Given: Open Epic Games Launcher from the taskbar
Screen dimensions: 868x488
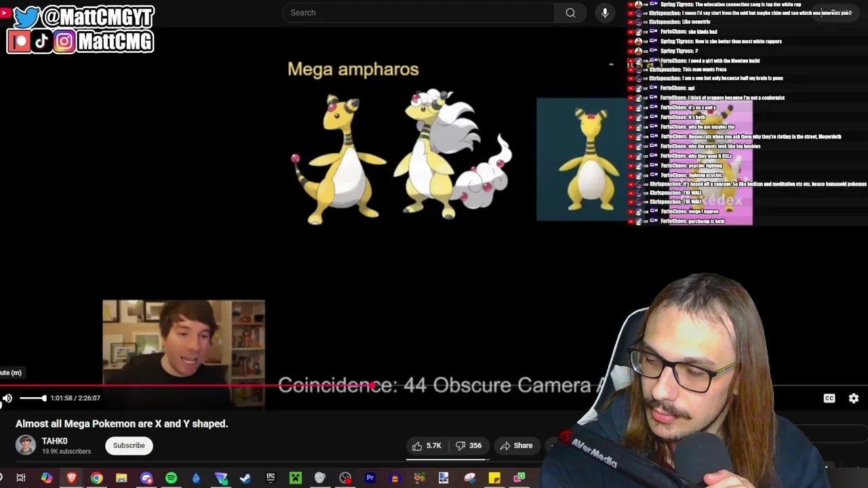Looking at the screenshot, I should point(271,478).
